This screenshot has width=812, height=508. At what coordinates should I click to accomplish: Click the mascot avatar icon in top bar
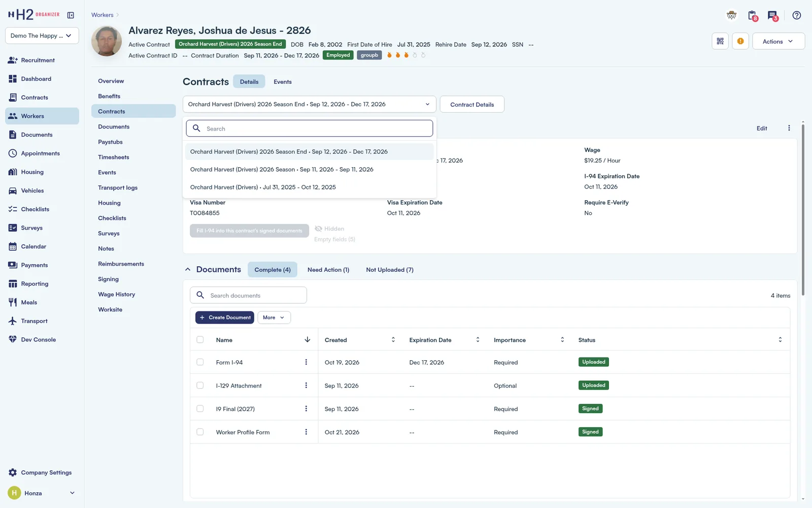pyautogui.click(x=731, y=15)
